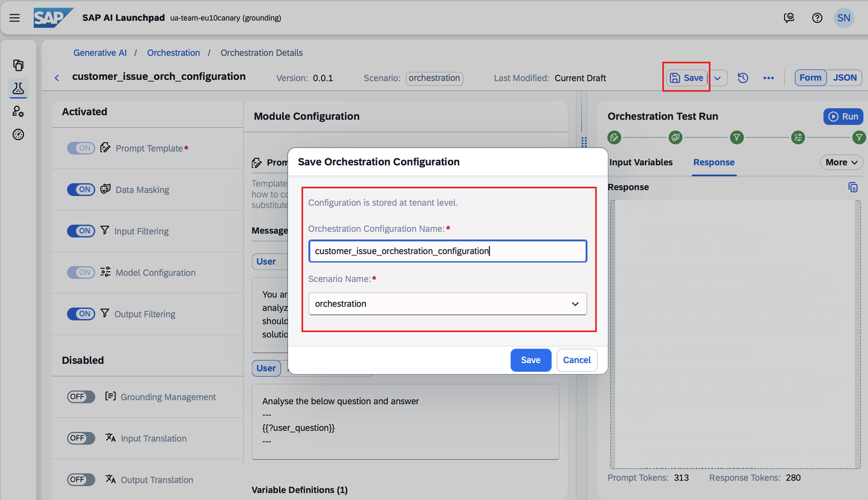Viewport: 868px width, 500px height.
Task: Click the message box containing user_question variable
Action: point(405,422)
